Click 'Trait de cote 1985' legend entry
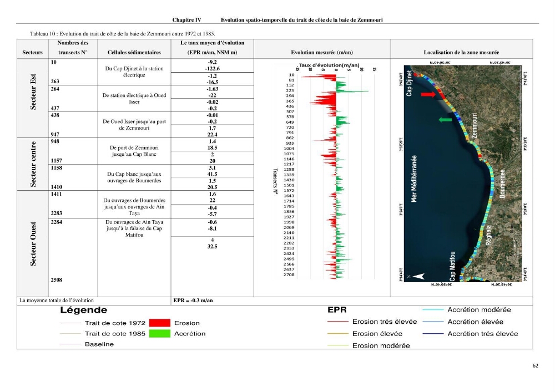Image resolution: width=555 pixels, height=392 pixels. [115, 334]
